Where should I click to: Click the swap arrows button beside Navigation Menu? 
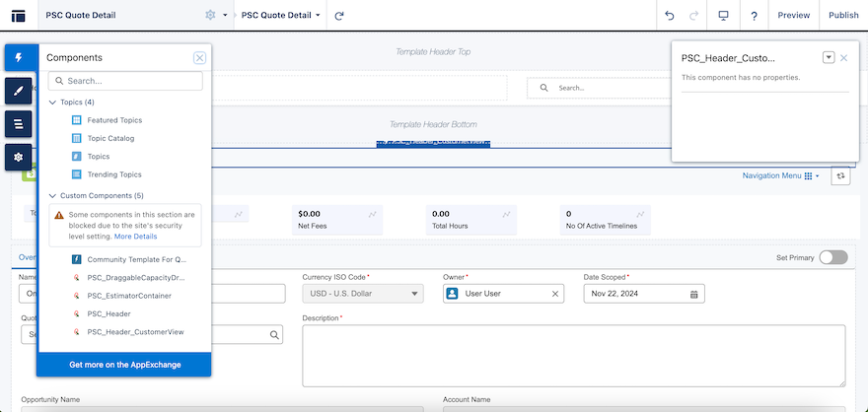840,175
